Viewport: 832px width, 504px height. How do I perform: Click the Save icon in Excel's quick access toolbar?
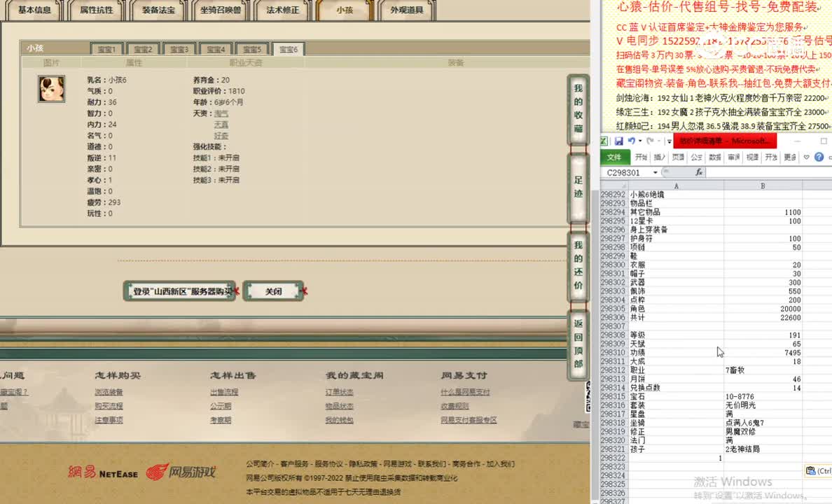[x=618, y=141]
